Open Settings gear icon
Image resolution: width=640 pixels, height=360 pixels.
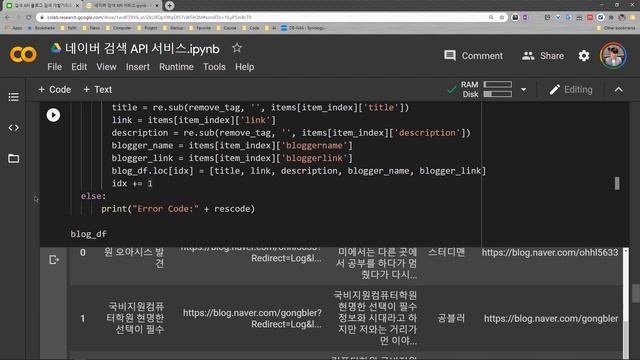(584, 56)
